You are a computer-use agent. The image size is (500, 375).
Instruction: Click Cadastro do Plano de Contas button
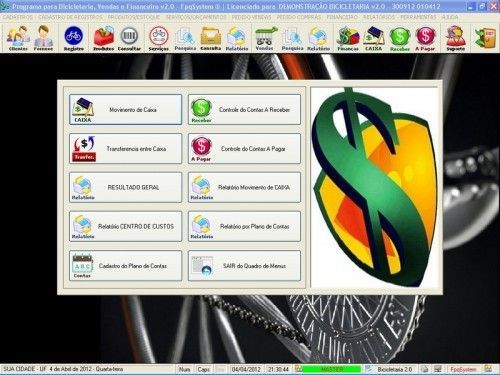click(126, 266)
